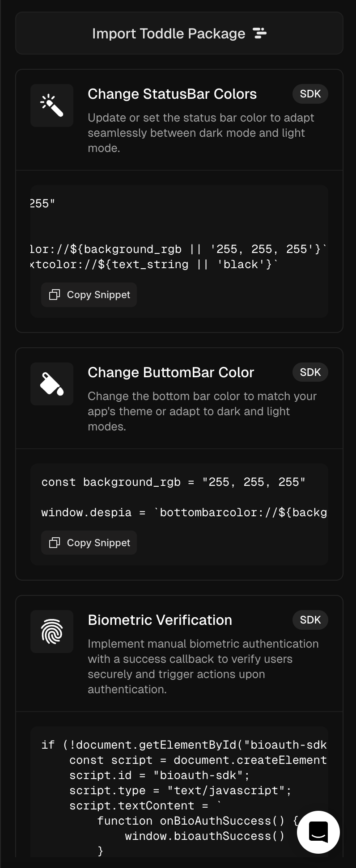Click the SDK badge on Change StatusBar Colors
This screenshot has height=868, width=356.
[x=310, y=94]
